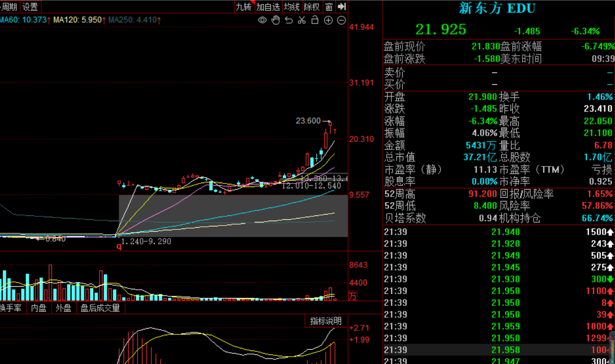Viewport: 615px width, 364px height.
Task: Click the 新东方 EDU stock title
Action: [x=497, y=8]
